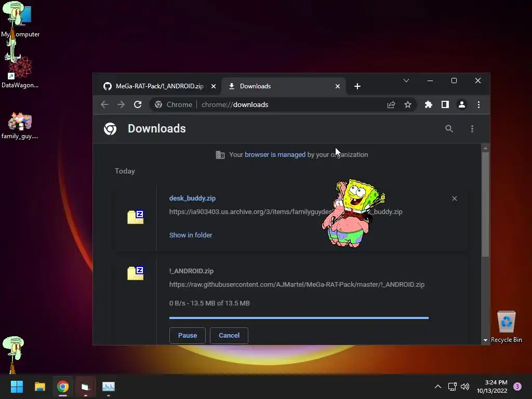Click the managed organization building icon
Viewport: 532px width, 399px height.
220,155
